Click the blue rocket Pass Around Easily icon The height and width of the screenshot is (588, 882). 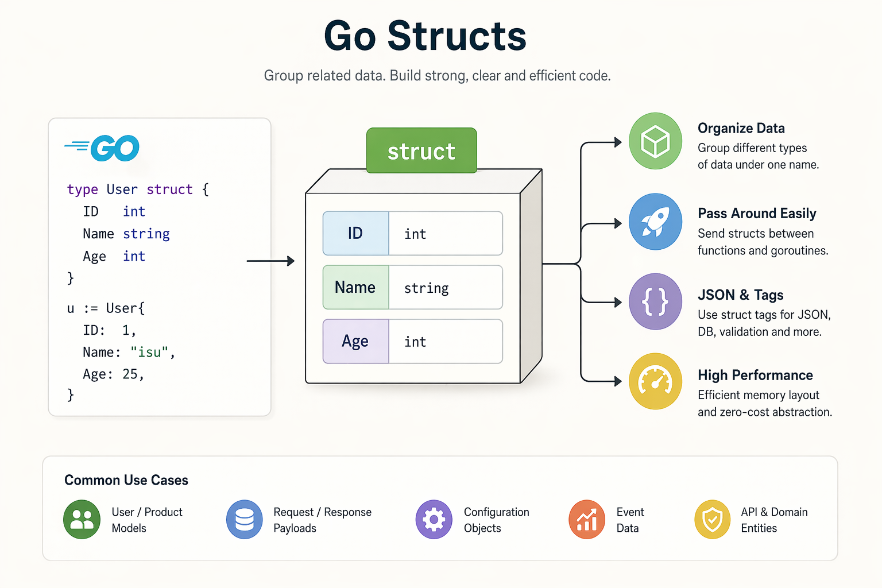point(655,222)
